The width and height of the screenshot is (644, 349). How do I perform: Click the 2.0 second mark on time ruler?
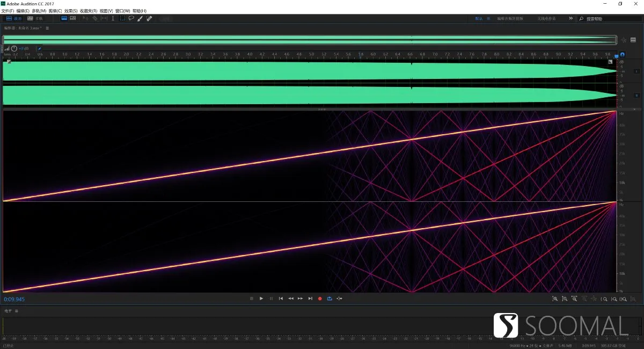(x=126, y=54)
